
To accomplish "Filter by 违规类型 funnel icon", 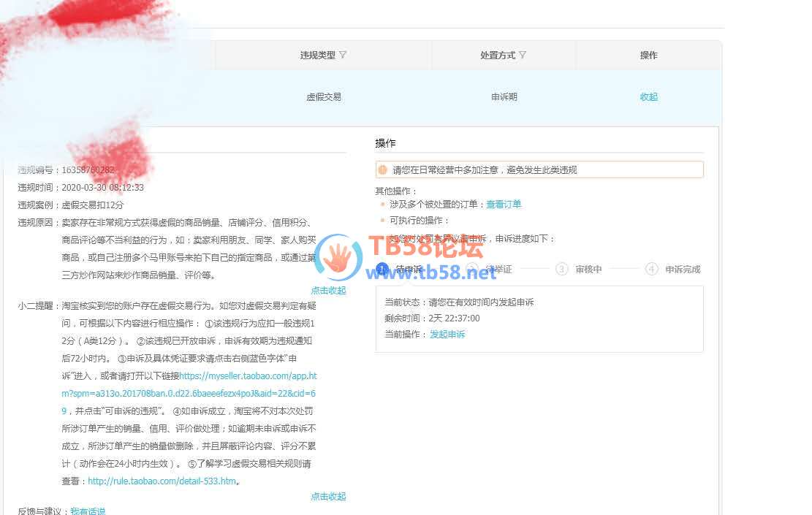I will point(343,55).
